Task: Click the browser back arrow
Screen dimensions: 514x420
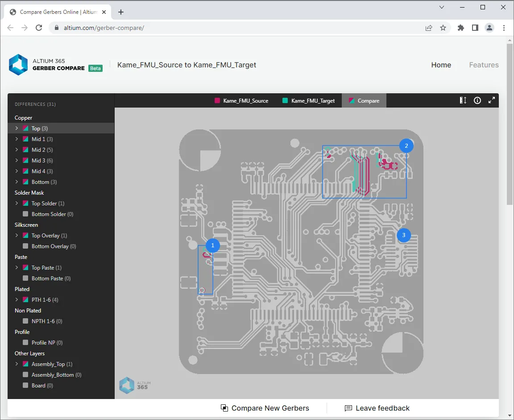Action: pos(10,28)
